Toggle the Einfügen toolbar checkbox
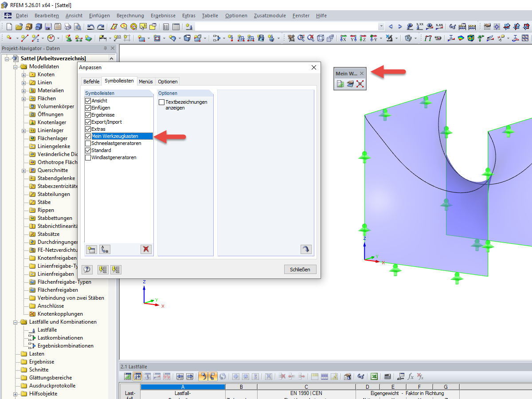 coord(88,108)
